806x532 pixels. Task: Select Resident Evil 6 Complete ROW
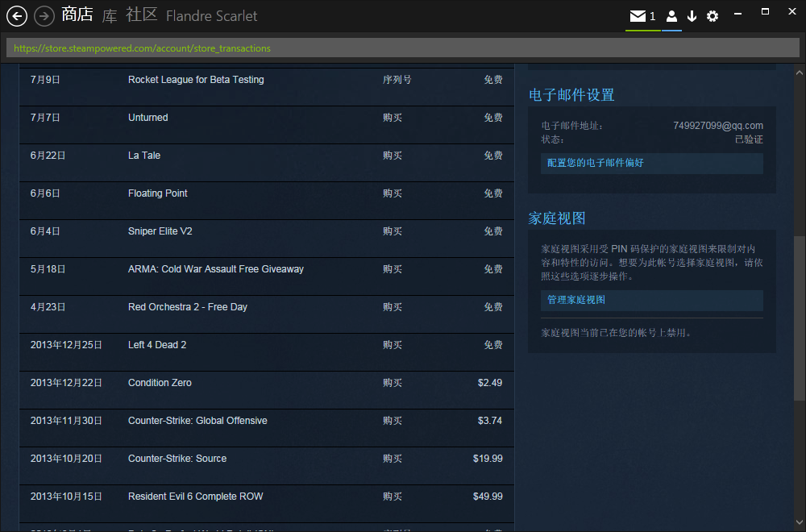pyautogui.click(x=267, y=504)
